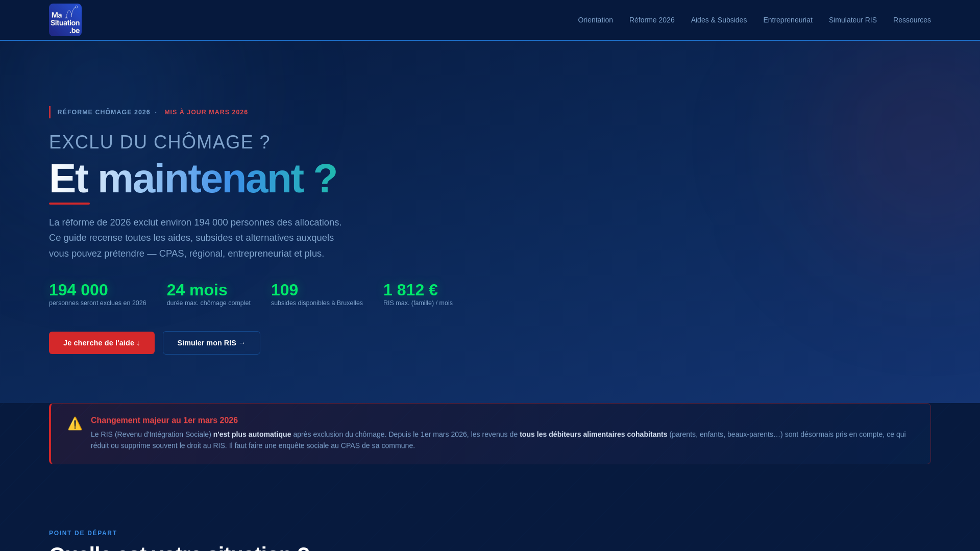
Task: Navigate to Entrepreneuriat
Action: click(x=788, y=20)
